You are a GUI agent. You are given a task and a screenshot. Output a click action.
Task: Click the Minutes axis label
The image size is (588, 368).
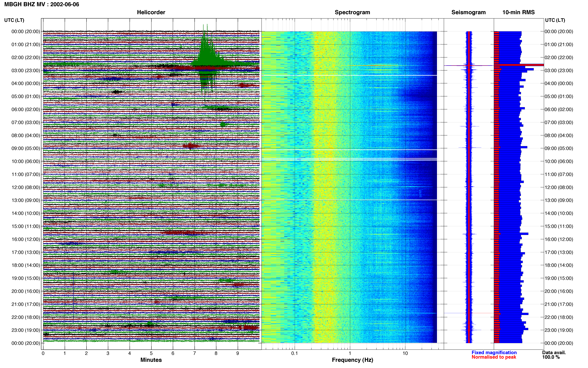click(x=151, y=360)
